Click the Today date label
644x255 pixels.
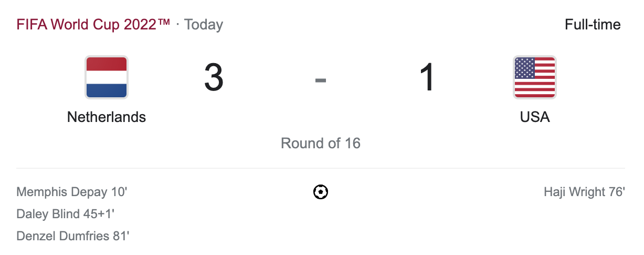[x=204, y=25]
